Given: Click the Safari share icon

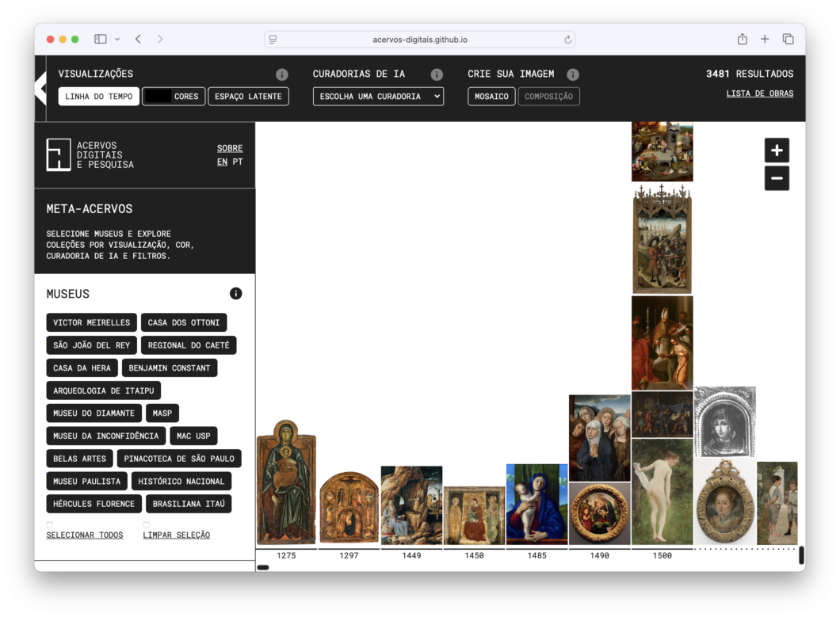Looking at the screenshot, I should pyautogui.click(x=742, y=39).
